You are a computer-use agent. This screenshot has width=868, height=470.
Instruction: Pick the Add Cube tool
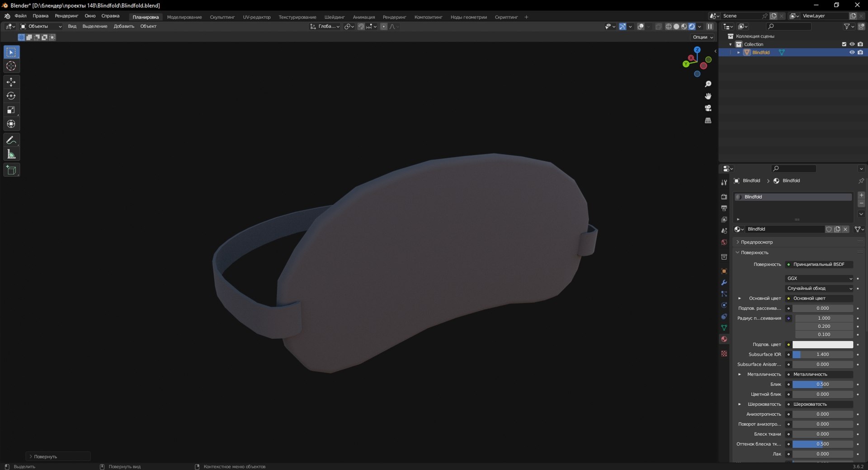click(11, 170)
